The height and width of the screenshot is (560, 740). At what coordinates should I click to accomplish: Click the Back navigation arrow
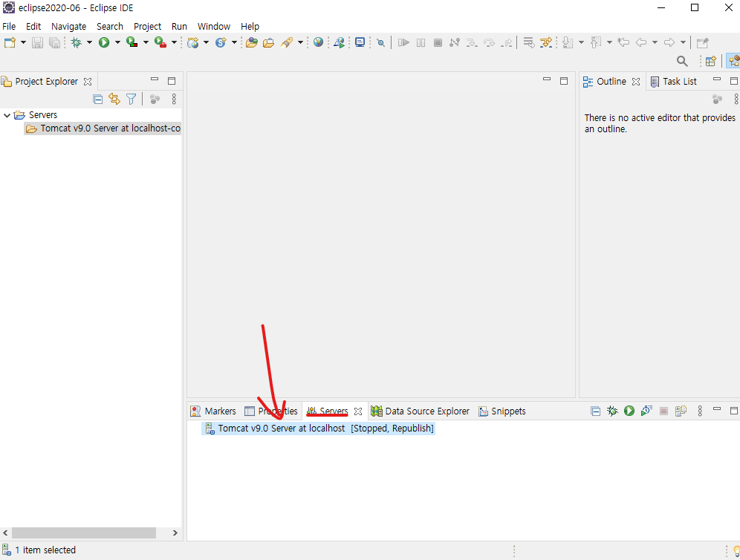[x=641, y=42]
